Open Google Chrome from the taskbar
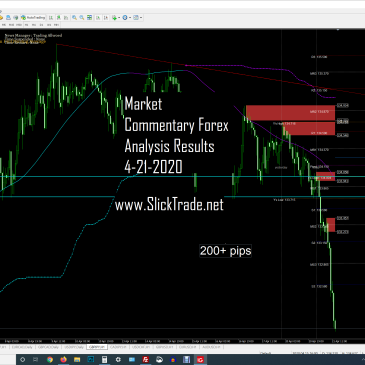 click(50, 359)
